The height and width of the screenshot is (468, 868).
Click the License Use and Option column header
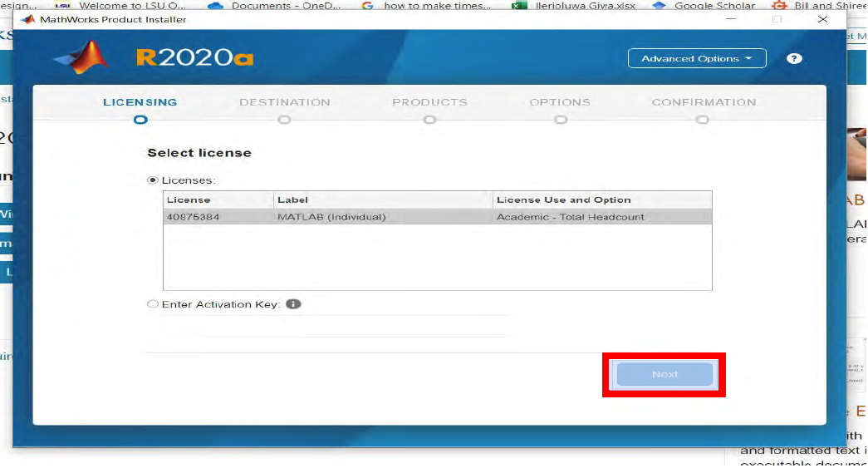[601, 200]
